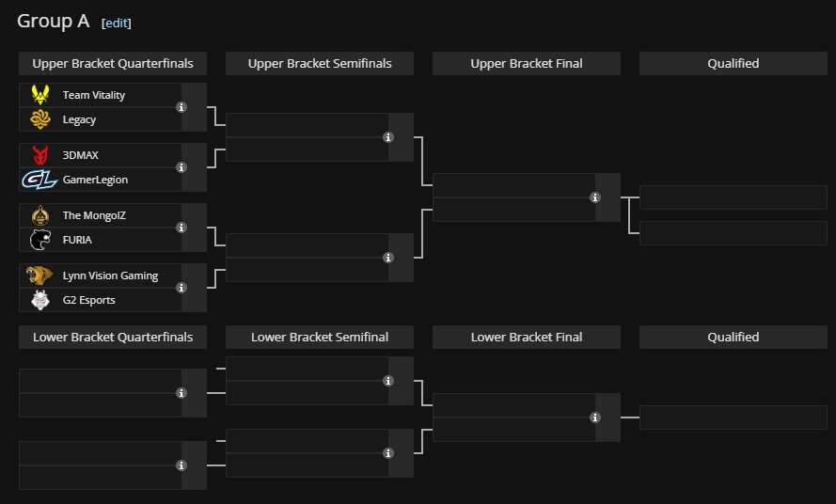Click the Lower Bracket Semifinal header
This screenshot has height=504, width=836.
coord(320,337)
